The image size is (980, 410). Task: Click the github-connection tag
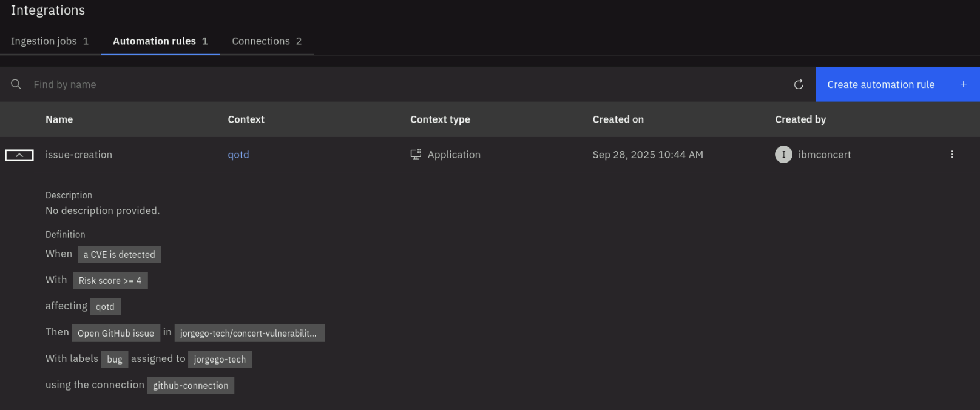pyautogui.click(x=191, y=386)
